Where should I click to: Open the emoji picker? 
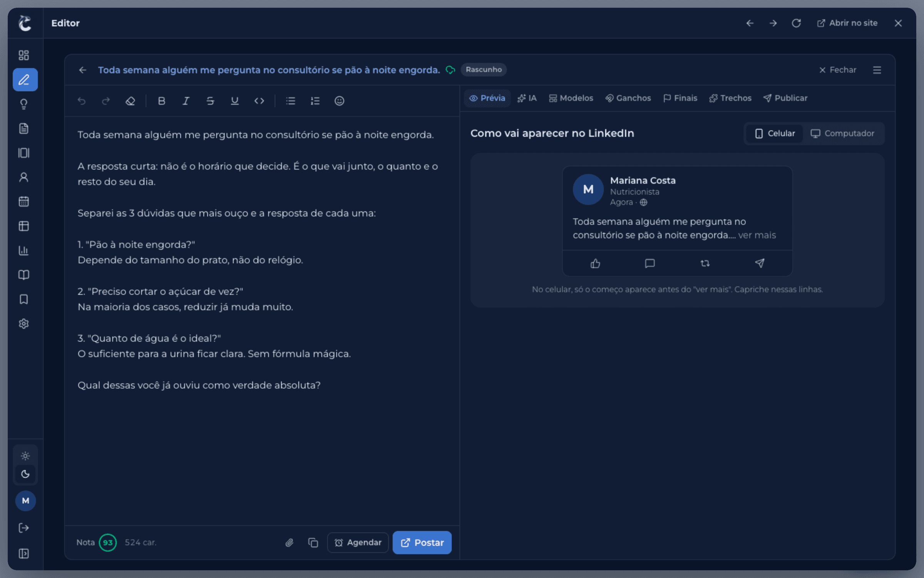click(339, 101)
